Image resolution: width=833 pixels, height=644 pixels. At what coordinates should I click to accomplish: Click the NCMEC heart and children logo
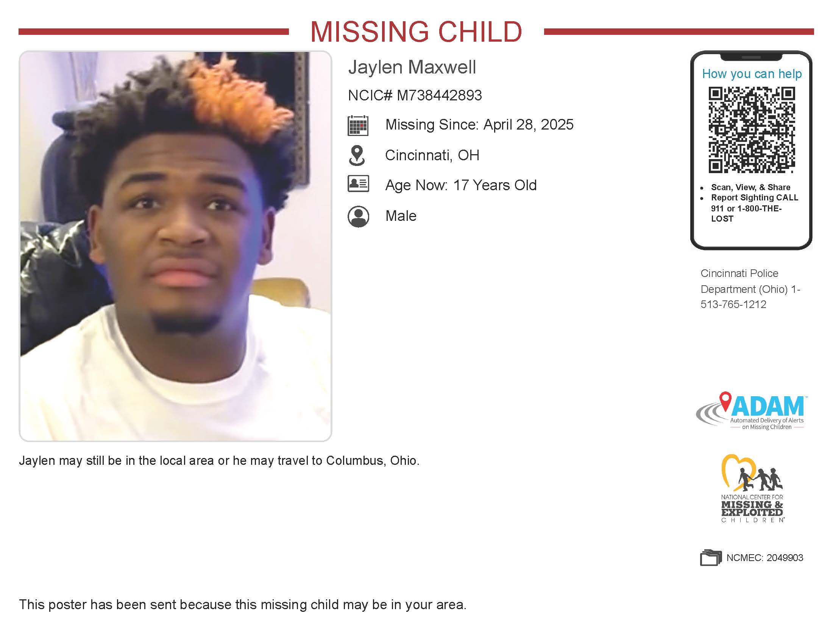click(x=752, y=488)
